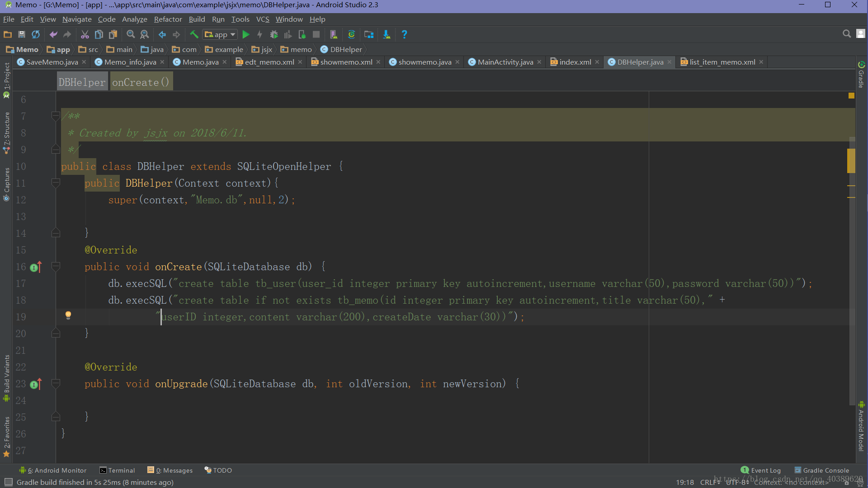868x488 pixels.
Task: Click the fold end marker at line 20
Action: pyautogui.click(x=56, y=333)
